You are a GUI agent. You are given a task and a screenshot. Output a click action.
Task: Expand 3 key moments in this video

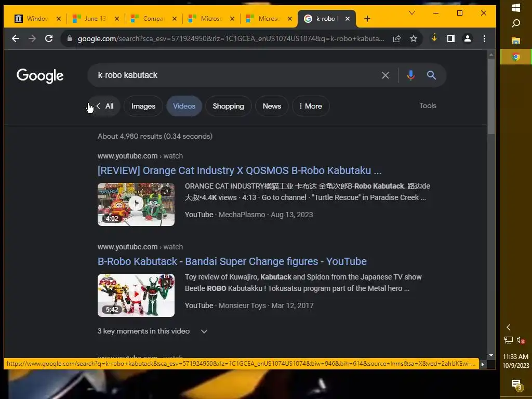point(152,331)
